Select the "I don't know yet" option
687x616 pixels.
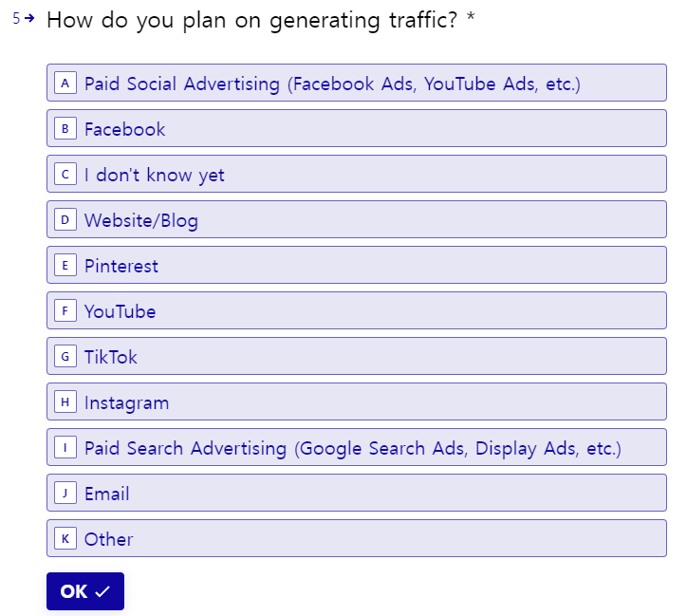pyautogui.click(x=357, y=174)
